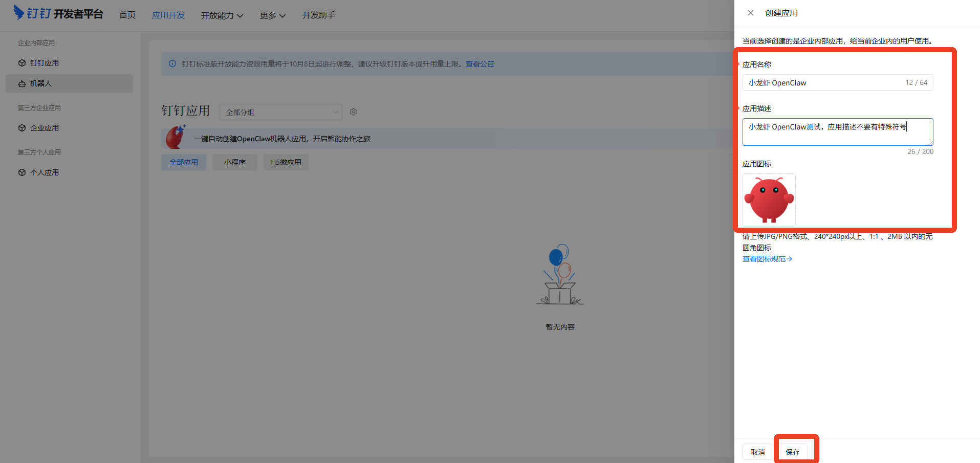
Task: Open 机器人 in the left sidebar
Action: (x=41, y=83)
